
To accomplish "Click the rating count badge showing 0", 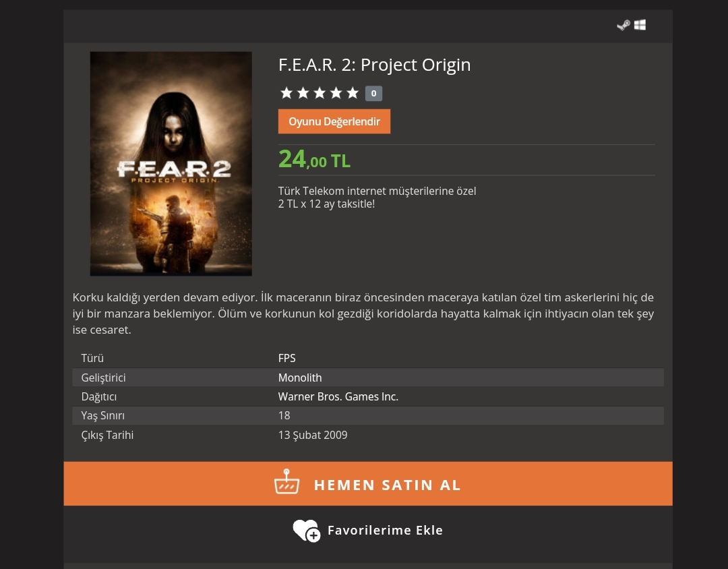I will 373,94.
